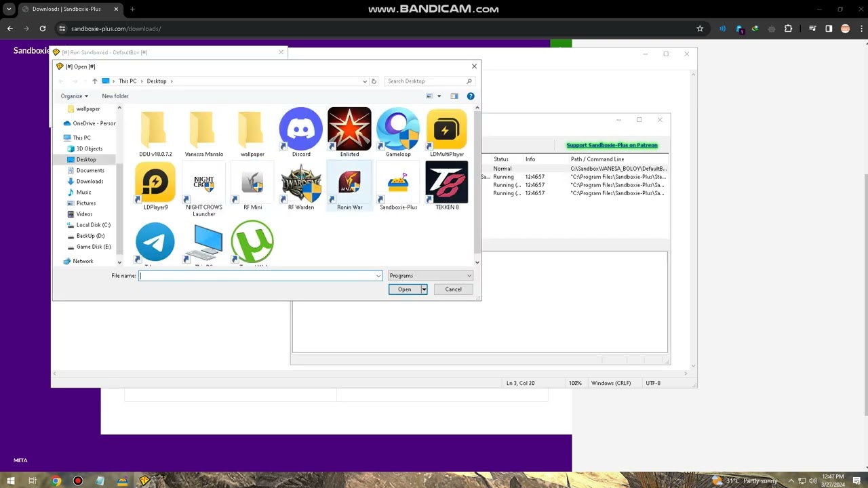Select the This PC computer shortcut icon
The height and width of the screenshot is (488, 868).
click(x=203, y=243)
